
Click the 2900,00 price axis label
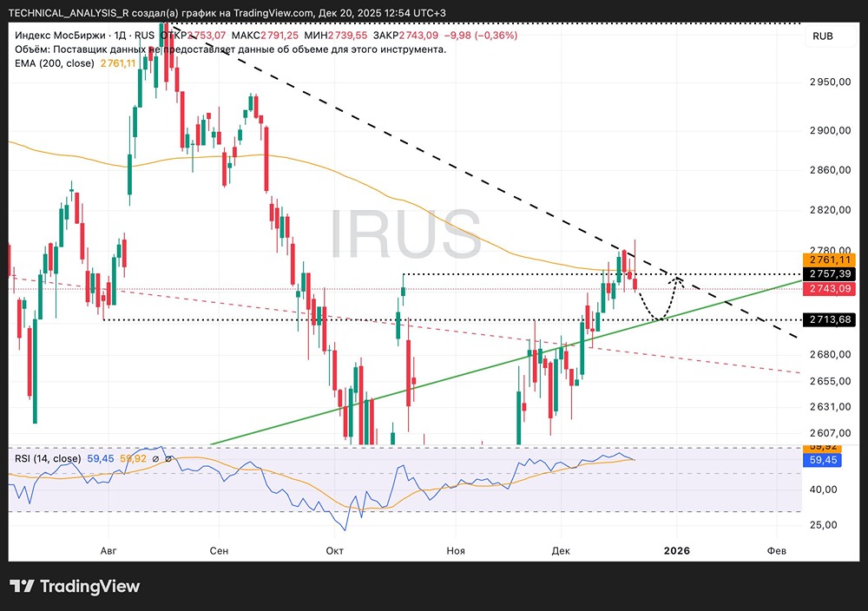(x=831, y=130)
